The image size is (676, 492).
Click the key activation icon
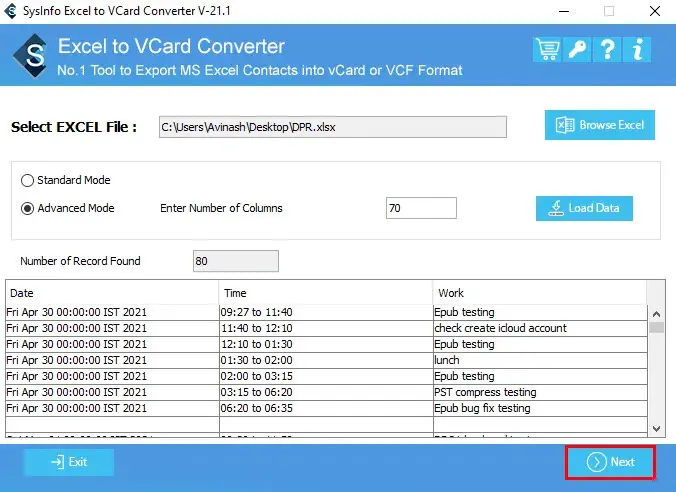577,50
